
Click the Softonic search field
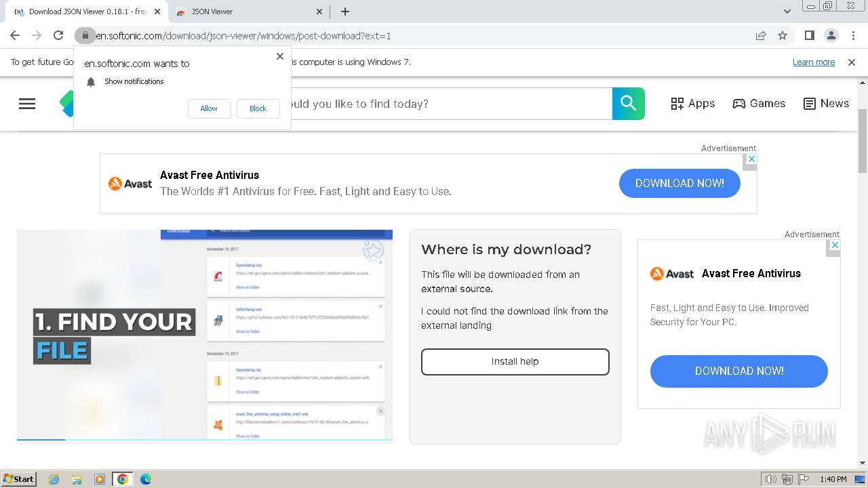(x=451, y=104)
